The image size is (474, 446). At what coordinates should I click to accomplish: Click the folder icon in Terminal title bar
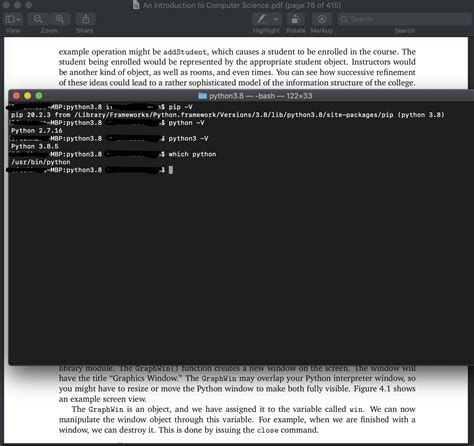click(x=202, y=96)
